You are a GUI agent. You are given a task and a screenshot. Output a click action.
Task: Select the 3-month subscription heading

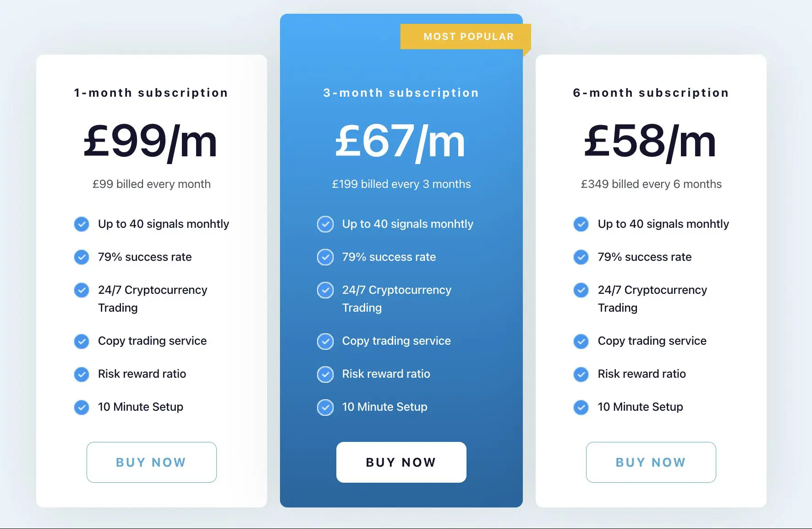pyautogui.click(x=401, y=93)
